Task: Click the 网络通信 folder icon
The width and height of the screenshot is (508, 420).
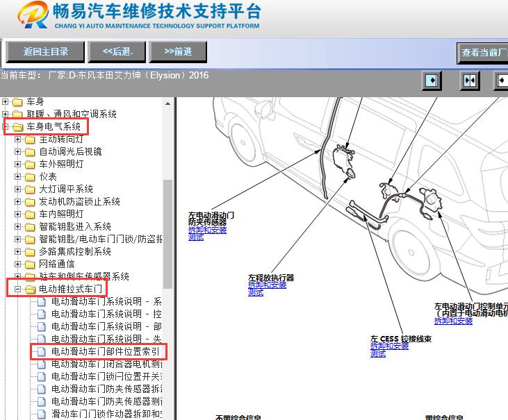Action: coord(30,264)
